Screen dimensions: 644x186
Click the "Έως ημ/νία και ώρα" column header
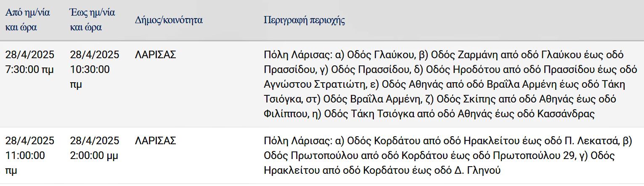pos(91,20)
